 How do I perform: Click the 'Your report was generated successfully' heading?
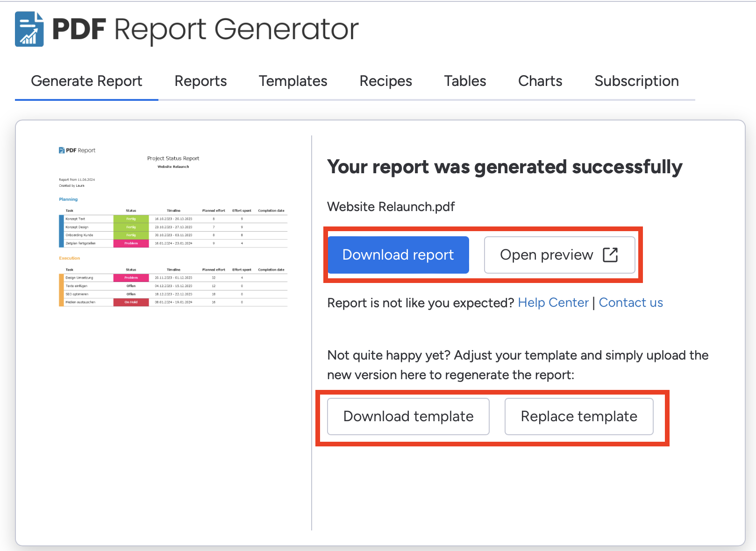tap(505, 167)
